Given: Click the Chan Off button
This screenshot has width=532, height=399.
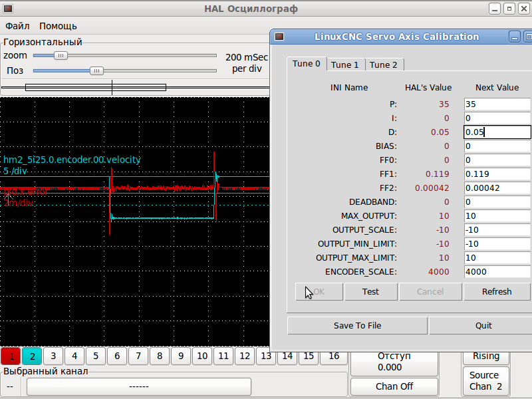Looking at the screenshot, I should tap(394, 386).
